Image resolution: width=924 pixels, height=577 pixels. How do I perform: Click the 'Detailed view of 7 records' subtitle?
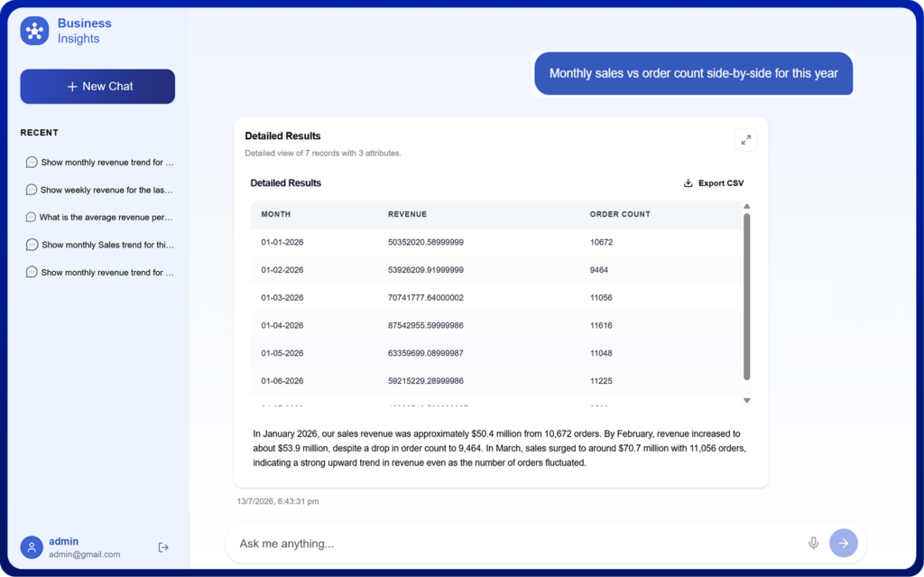(323, 153)
